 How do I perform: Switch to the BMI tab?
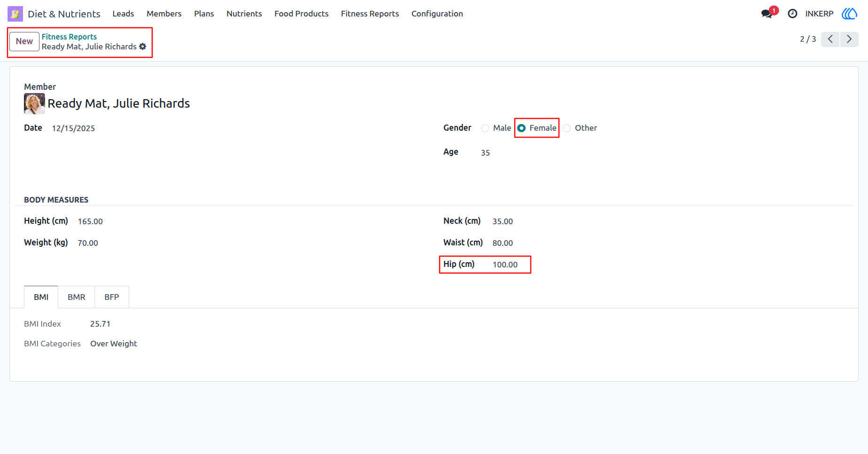pos(41,297)
